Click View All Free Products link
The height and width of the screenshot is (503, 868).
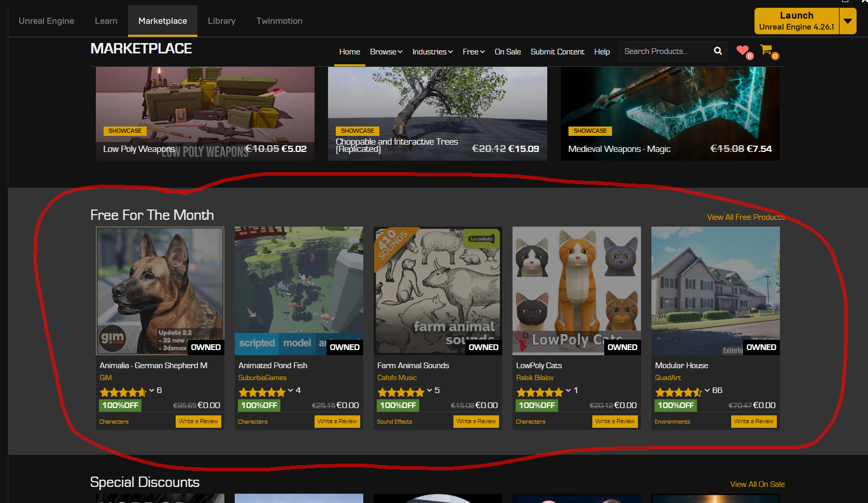[746, 217]
